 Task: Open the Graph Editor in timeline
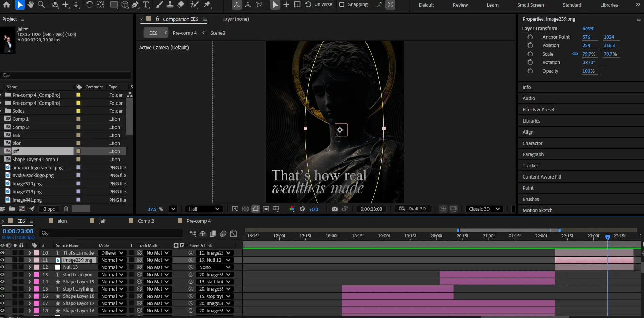coord(233,233)
